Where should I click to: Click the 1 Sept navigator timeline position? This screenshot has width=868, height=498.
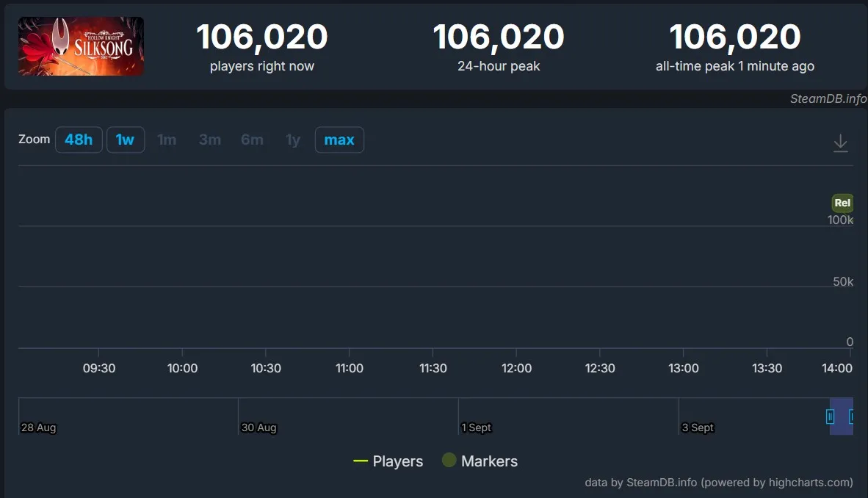476,427
